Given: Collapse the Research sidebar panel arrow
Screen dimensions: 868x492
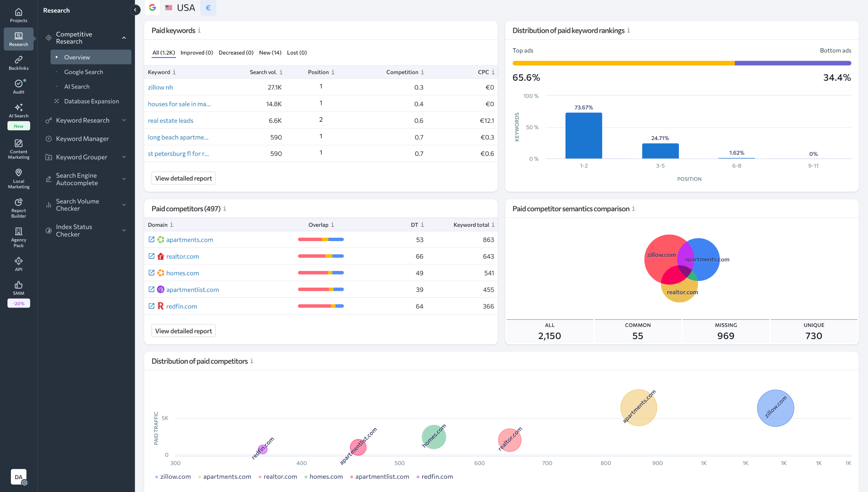Looking at the screenshot, I should coord(135,10).
